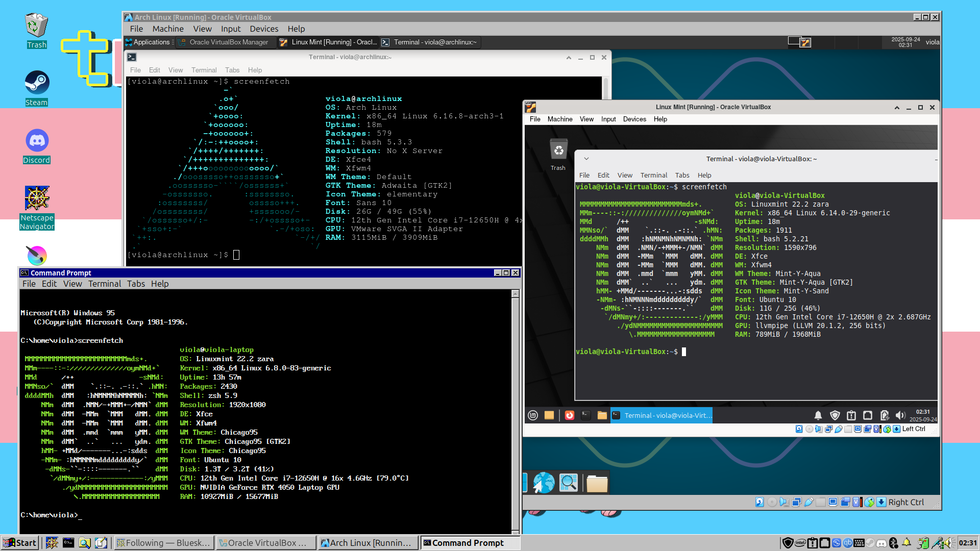Open the Mint terminal window menu chevron
The width and height of the screenshot is (980, 551).
(586, 159)
